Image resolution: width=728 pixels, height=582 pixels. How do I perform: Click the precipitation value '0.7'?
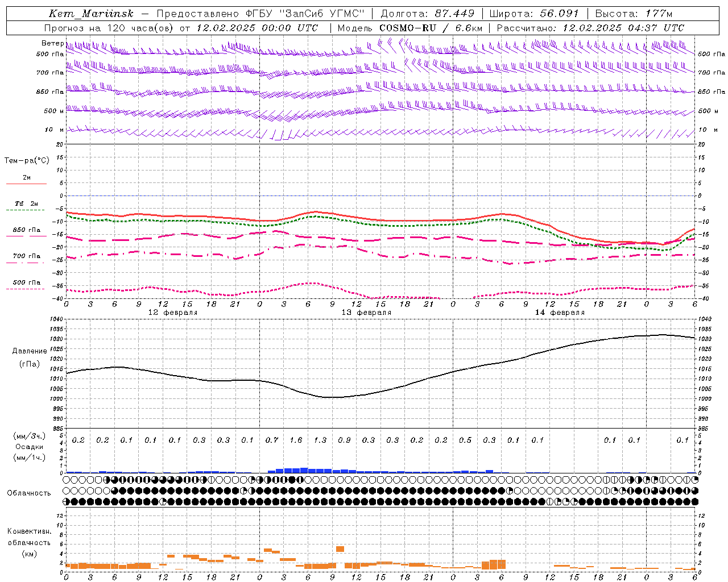[272, 440]
